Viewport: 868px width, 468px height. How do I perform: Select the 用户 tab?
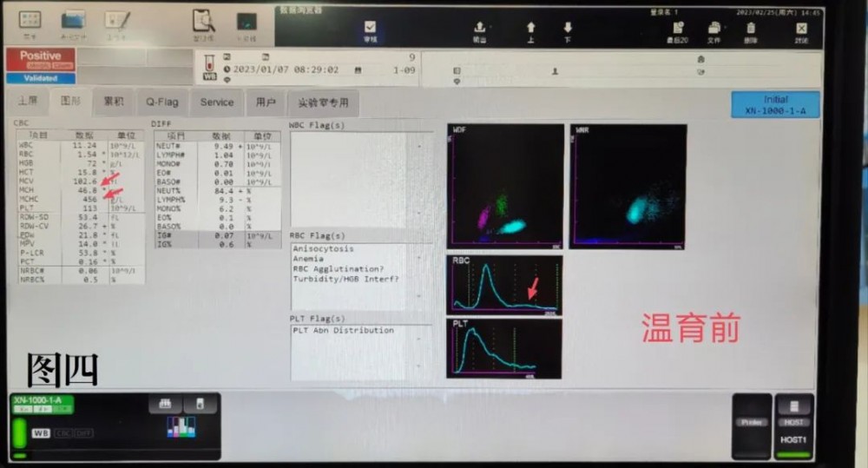point(266,102)
